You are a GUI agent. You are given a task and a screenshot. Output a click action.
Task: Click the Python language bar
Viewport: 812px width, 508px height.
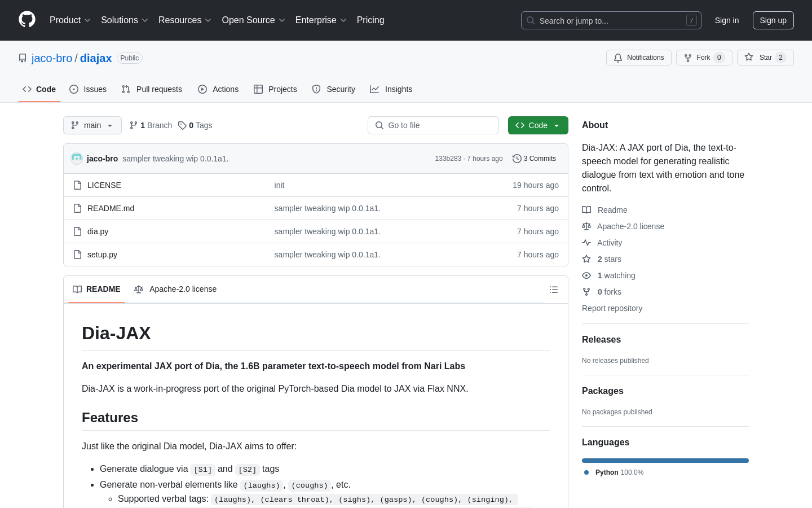tap(665, 461)
